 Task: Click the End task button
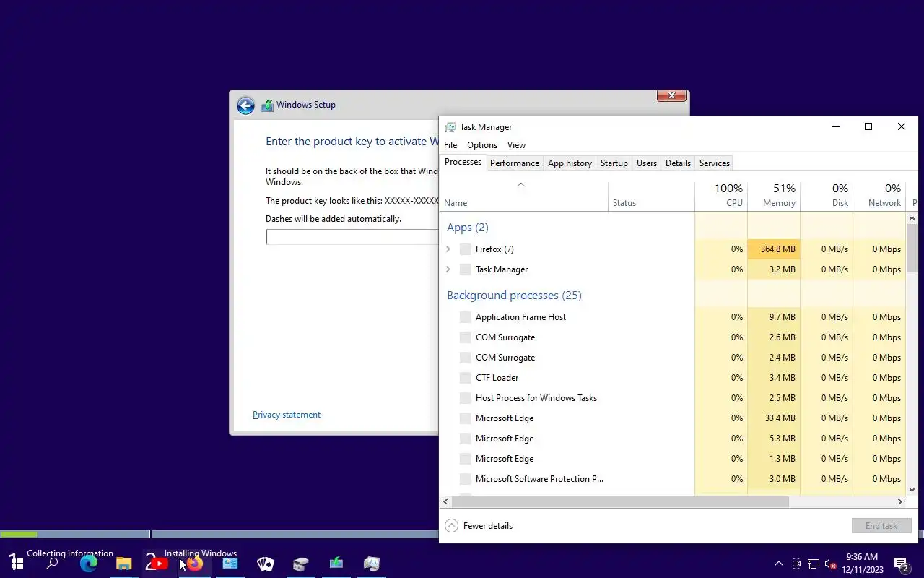[x=881, y=526]
